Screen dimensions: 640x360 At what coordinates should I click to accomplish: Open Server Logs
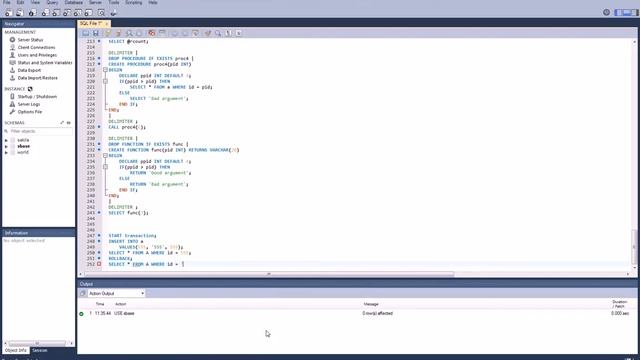click(29, 104)
